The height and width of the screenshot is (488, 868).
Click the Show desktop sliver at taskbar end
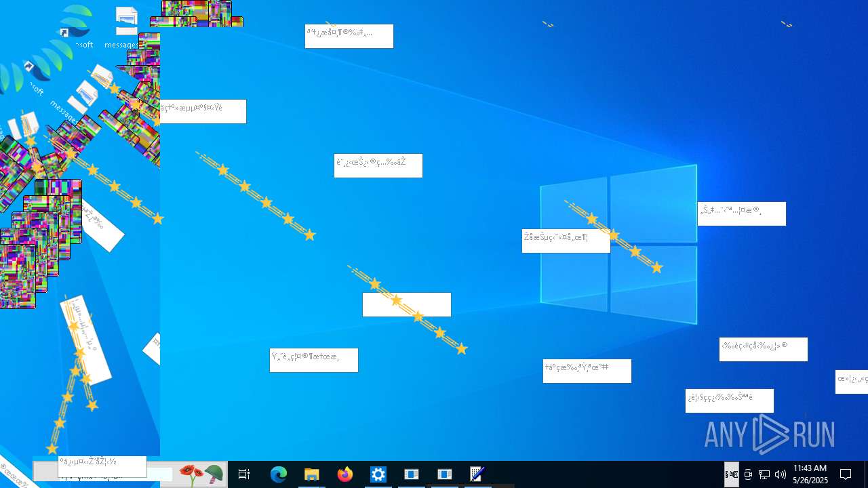865,474
